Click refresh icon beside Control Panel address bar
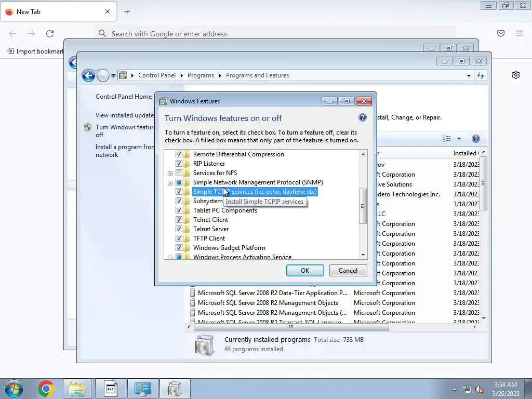This screenshot has height=399, width=532. (x=481, y=75)
